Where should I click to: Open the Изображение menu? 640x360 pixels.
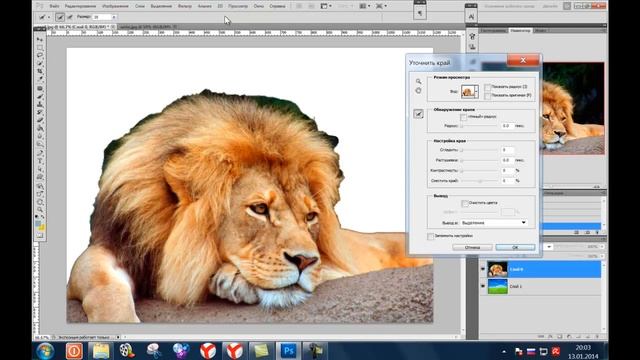pyautogui.click(x=115, y=6)
